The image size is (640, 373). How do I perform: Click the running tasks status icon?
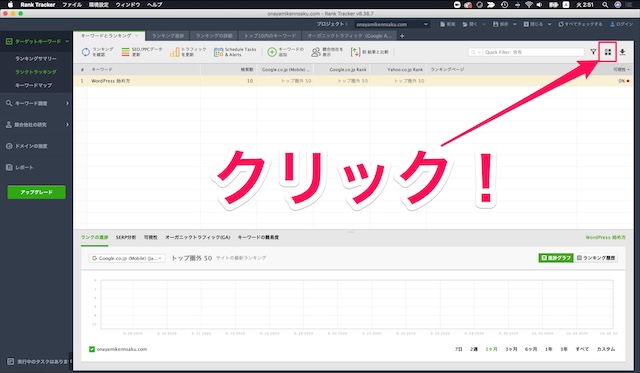(x=11, y=362)
